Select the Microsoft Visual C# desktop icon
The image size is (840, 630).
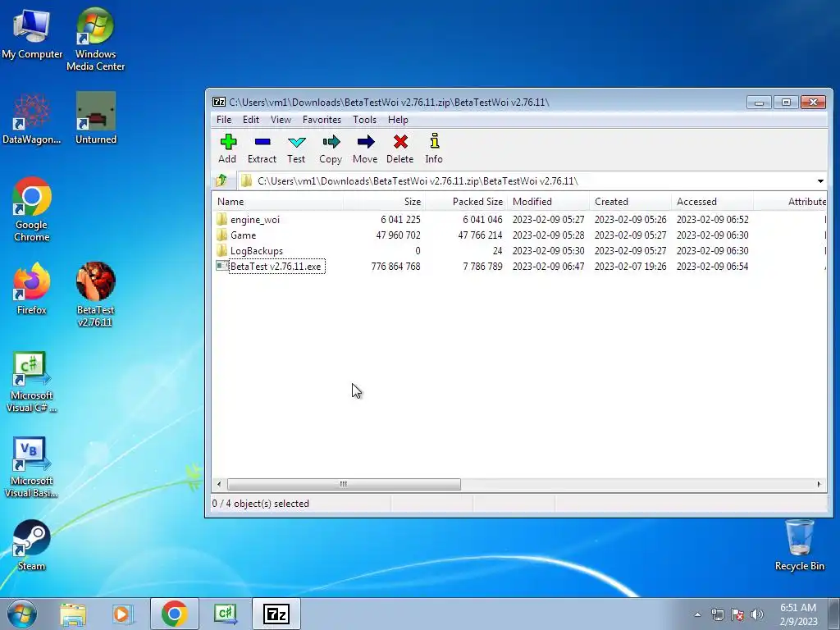[32, 382]
